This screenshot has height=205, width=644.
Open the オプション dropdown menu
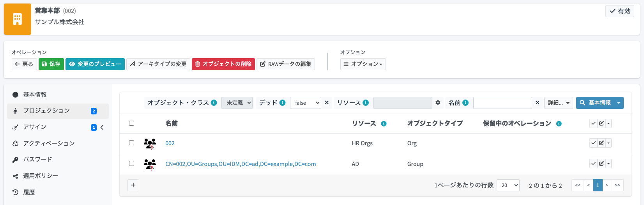363,64
